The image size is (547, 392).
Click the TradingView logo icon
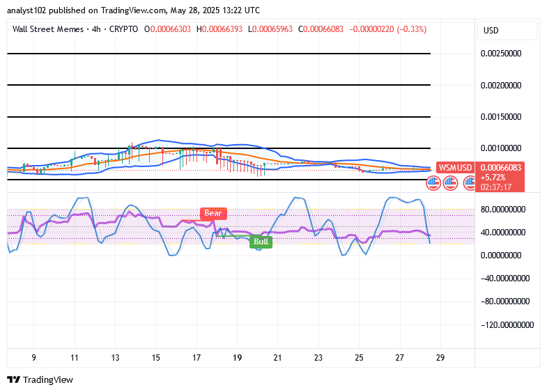click(14, 379)
